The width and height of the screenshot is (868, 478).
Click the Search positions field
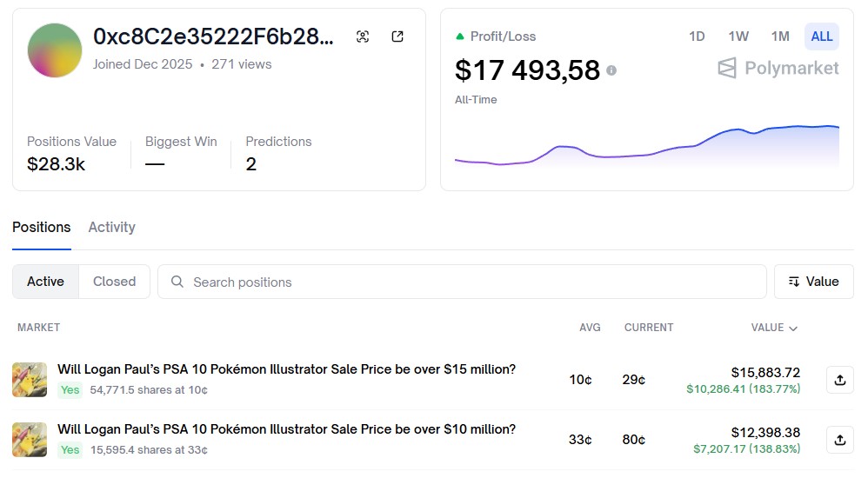point(470,282)
